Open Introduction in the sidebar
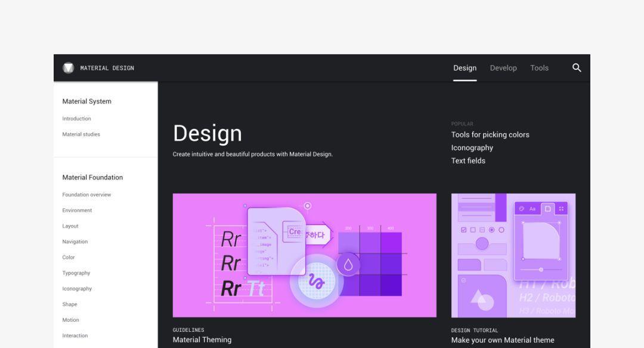The width and height of the screenshot is (644, 348). pyautogui.click(x=76, y=118)
